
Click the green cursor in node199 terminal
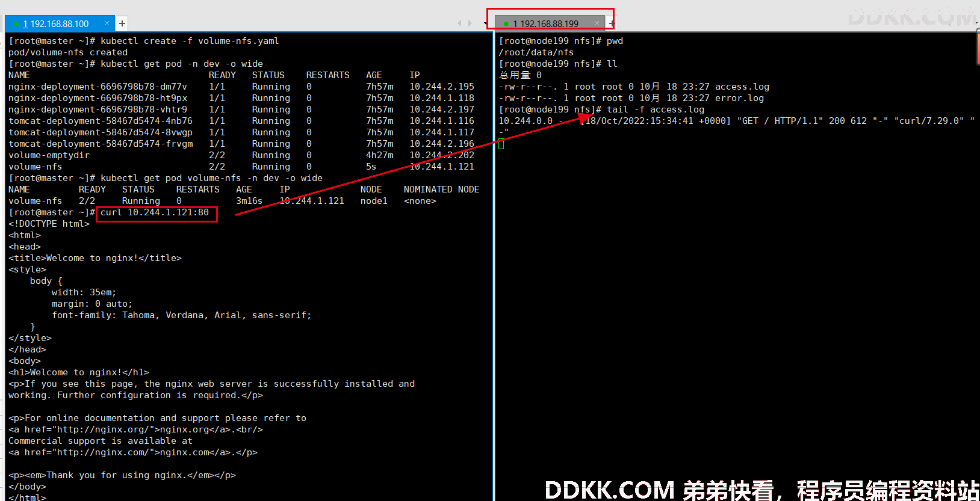pos(501,144)
